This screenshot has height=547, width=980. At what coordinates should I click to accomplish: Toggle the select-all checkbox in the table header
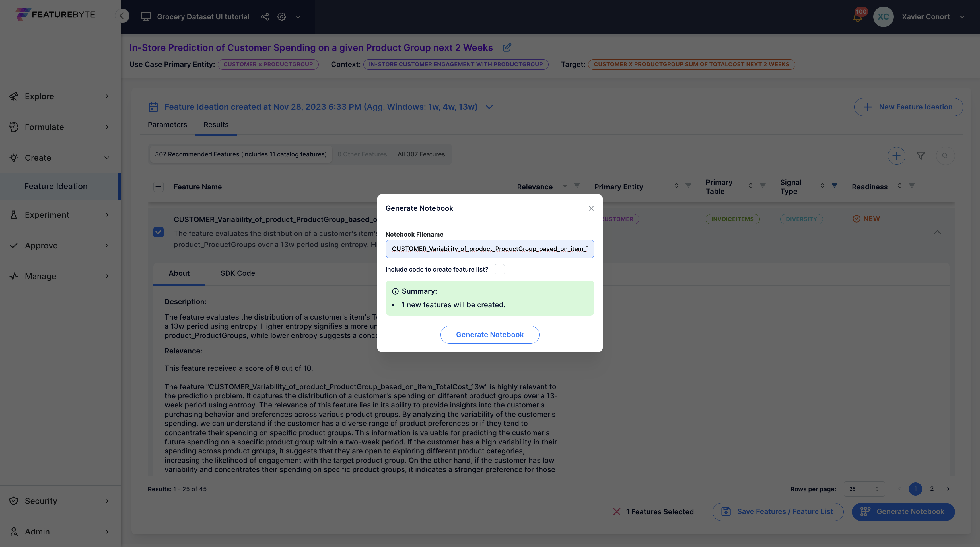[x=159, y=187]
